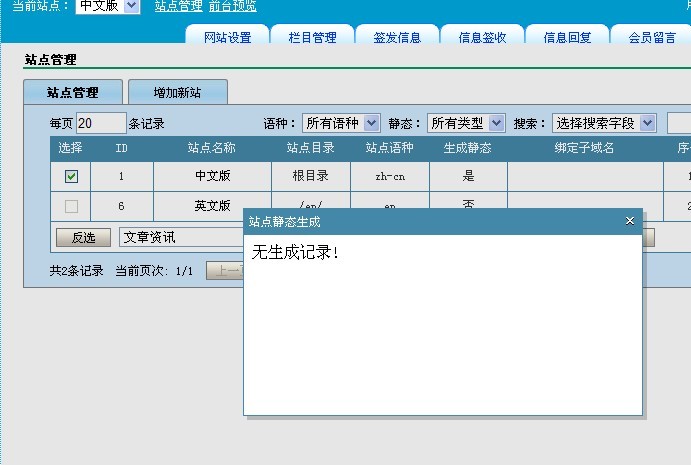Open the 网站设置 menu tab
The height and width of the screenshot is (465, 691).
point(227,38)
